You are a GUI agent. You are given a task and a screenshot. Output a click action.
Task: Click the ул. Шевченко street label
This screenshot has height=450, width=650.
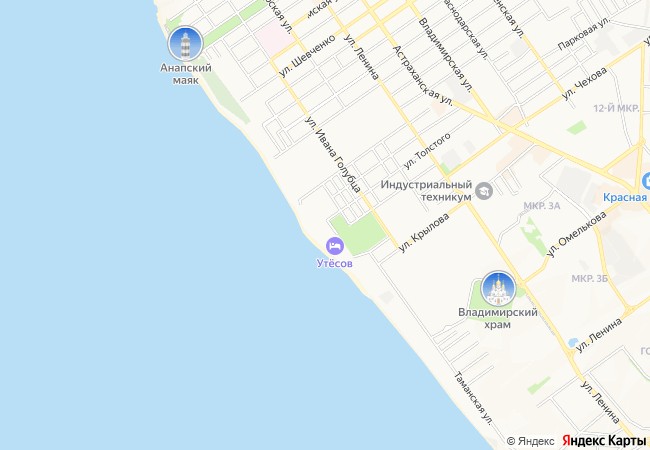pos(307,56)
